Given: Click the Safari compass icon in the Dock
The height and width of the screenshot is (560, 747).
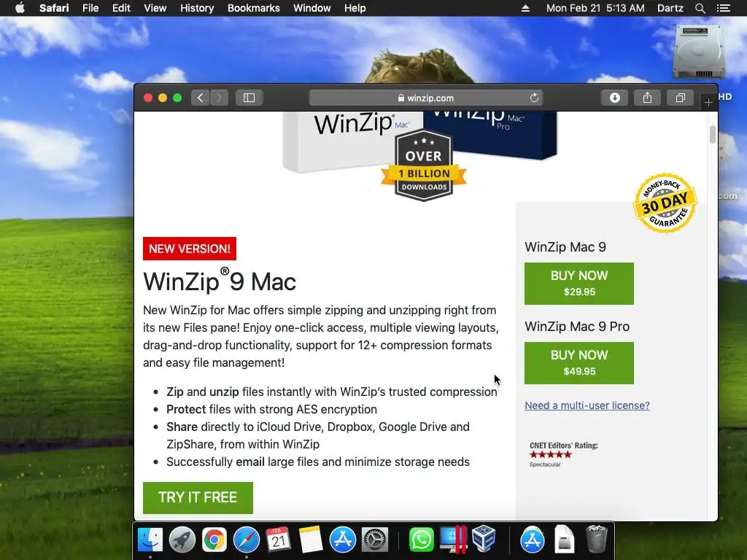Looking at the screenshot, I should tap(247, 540).
